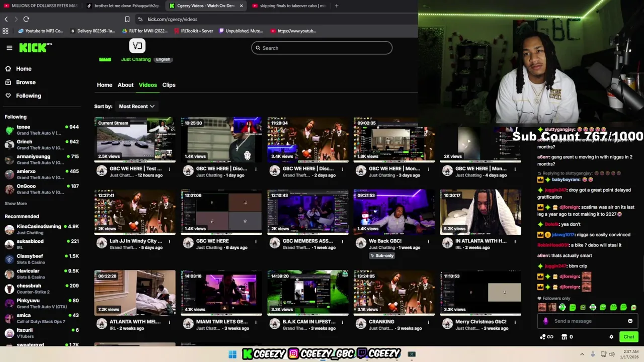Open KinoCasinoGaming recommended channel
The height and width of the screenshot is (362, 644).
42,229
